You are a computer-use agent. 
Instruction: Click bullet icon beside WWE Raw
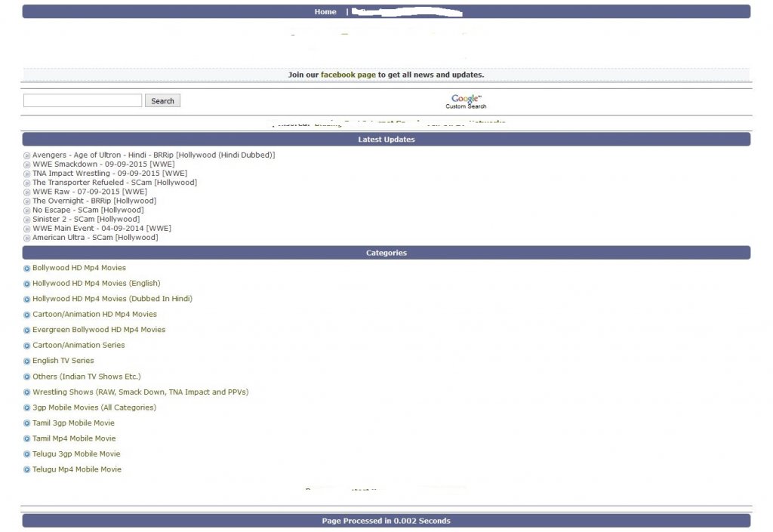coord(26,192)
